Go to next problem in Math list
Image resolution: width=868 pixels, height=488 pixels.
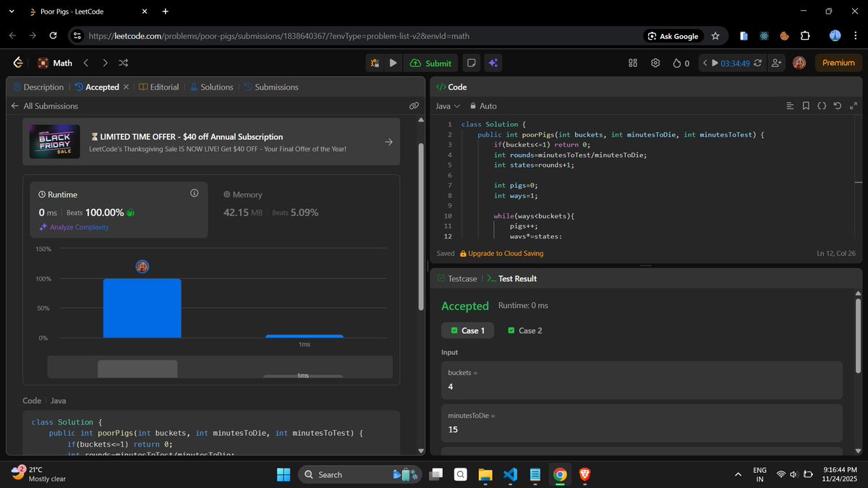tap(105, 63)
